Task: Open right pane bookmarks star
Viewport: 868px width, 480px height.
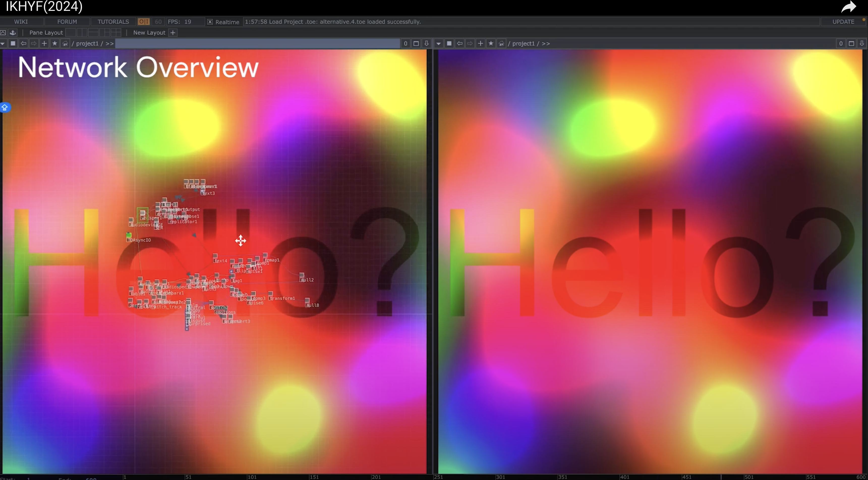Action: tap(491, 43)
